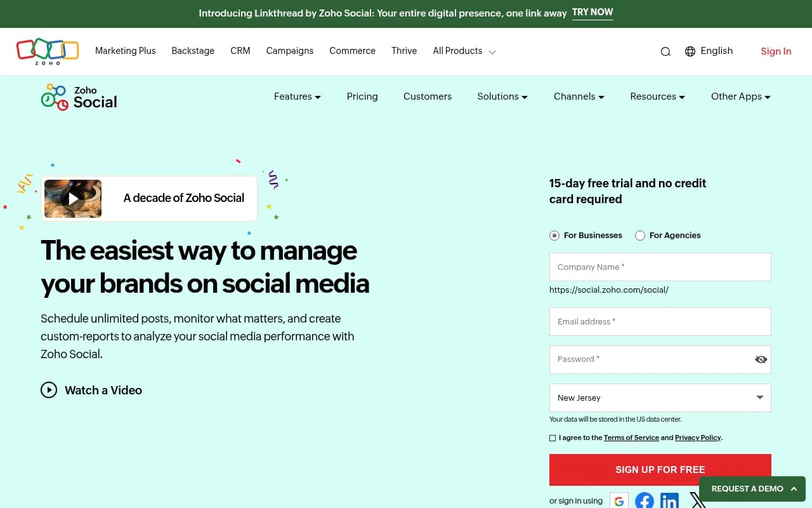
Task: Sign in using the Google icon
Action: click(x=619, y=500)
